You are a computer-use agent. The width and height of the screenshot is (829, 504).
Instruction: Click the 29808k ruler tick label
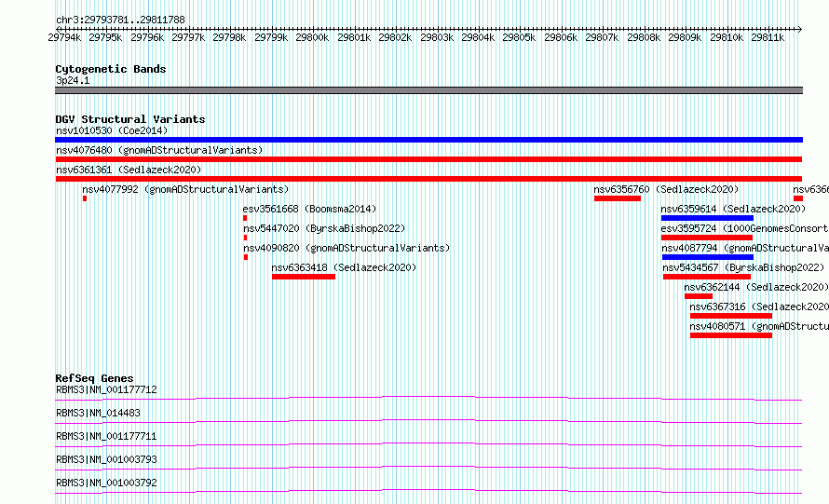pyautogui.click(x=644, y=37)
